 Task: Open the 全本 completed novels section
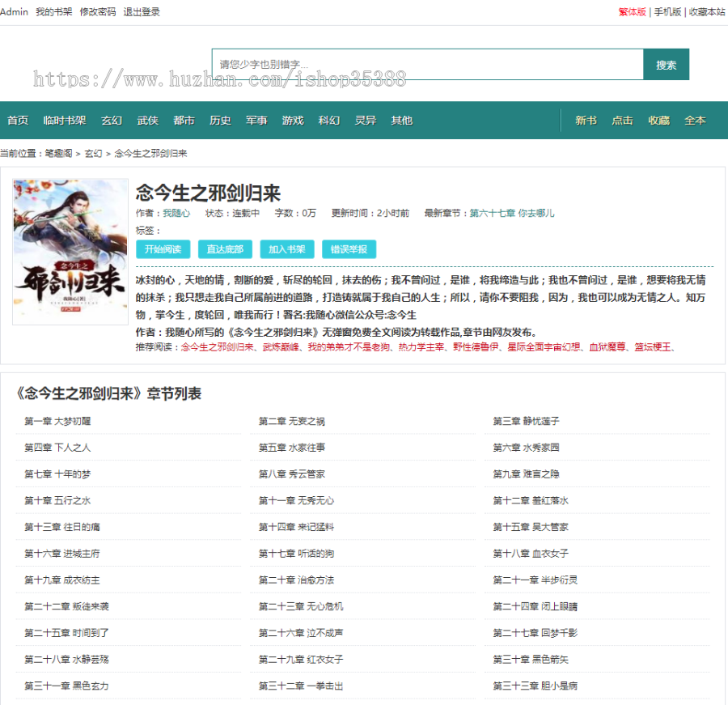pyautogui.click(x=696, y=119)
